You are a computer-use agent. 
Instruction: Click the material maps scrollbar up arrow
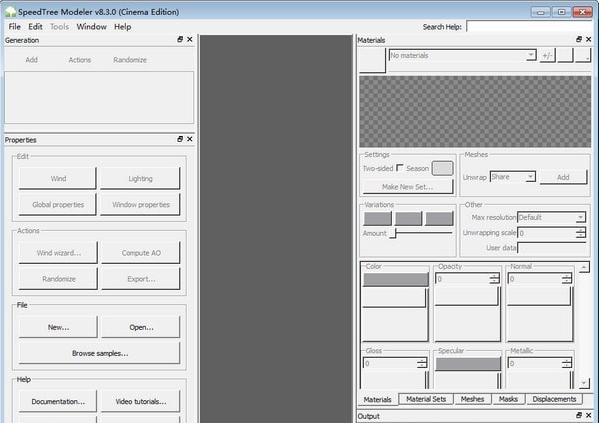pos(584,267)
